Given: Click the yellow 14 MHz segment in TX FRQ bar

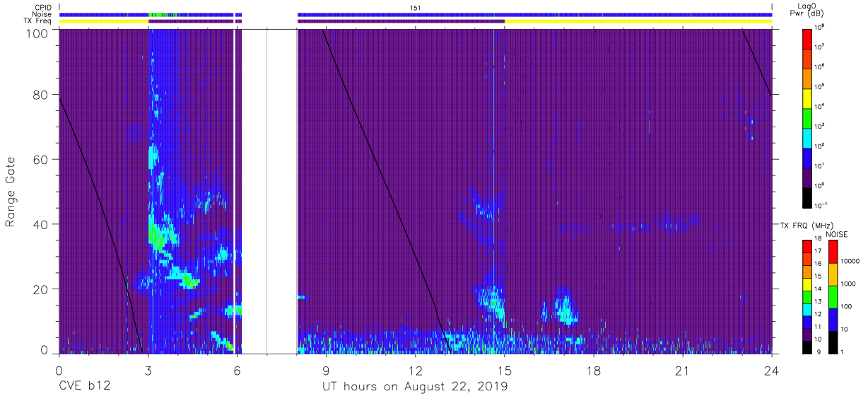Looking at the screenshot, I should click(x=807, y=284).
